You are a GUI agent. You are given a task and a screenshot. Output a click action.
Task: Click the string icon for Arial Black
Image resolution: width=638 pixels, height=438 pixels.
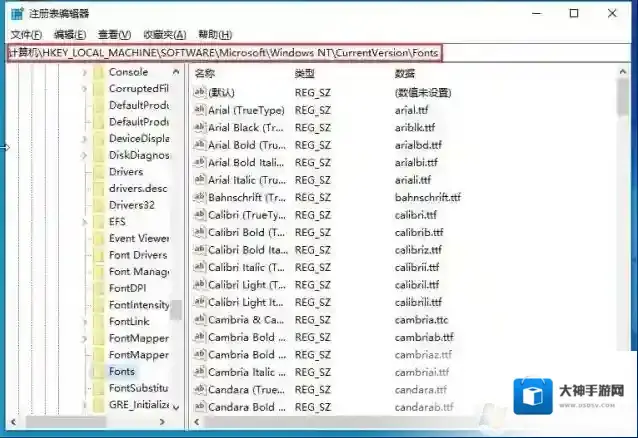pyautogui.click(x=199, y=127)
